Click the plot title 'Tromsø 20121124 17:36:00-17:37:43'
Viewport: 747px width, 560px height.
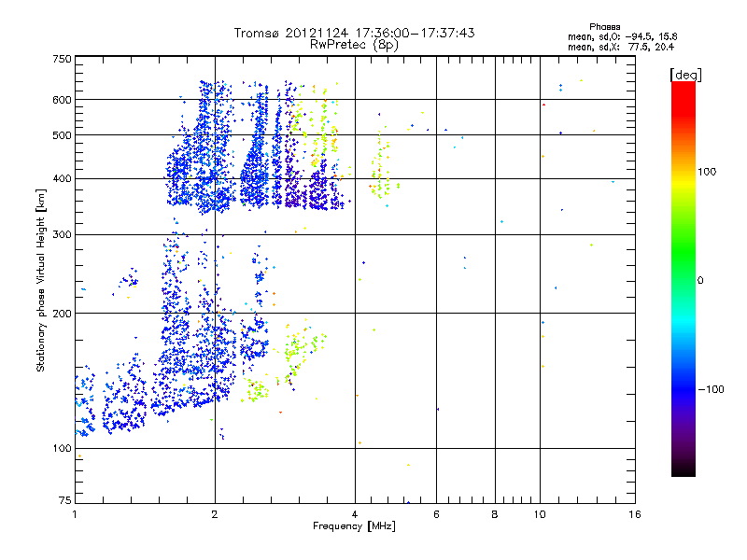click(x=354, y=33)
